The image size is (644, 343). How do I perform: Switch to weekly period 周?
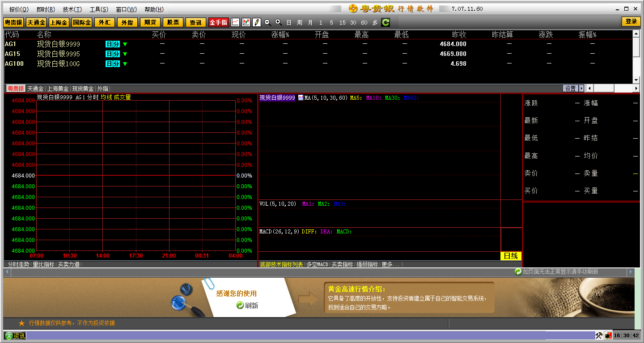(x=300, y=22)
